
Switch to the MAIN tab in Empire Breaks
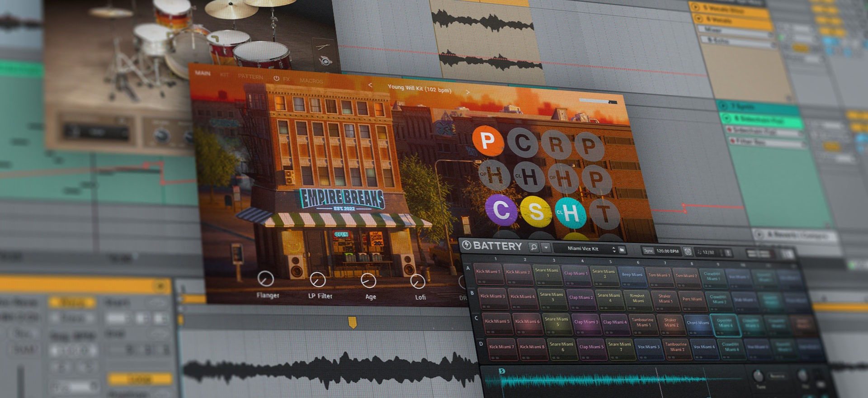[203, 73]
